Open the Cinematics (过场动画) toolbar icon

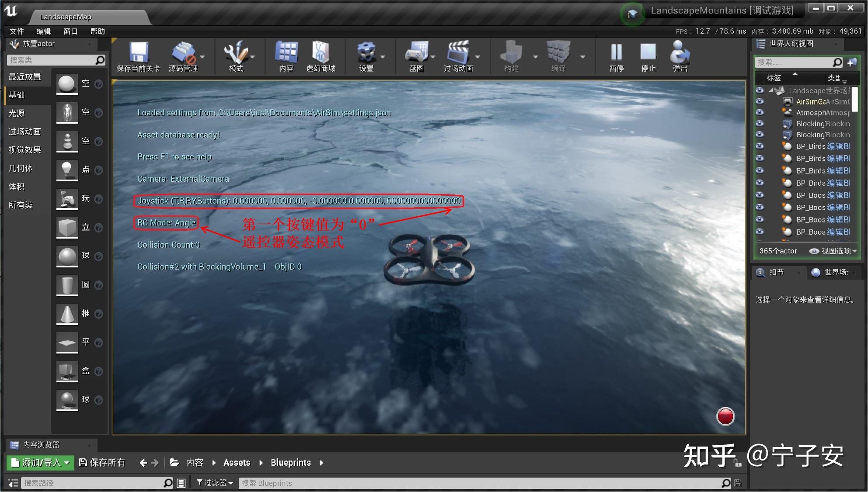coord(458,53)
